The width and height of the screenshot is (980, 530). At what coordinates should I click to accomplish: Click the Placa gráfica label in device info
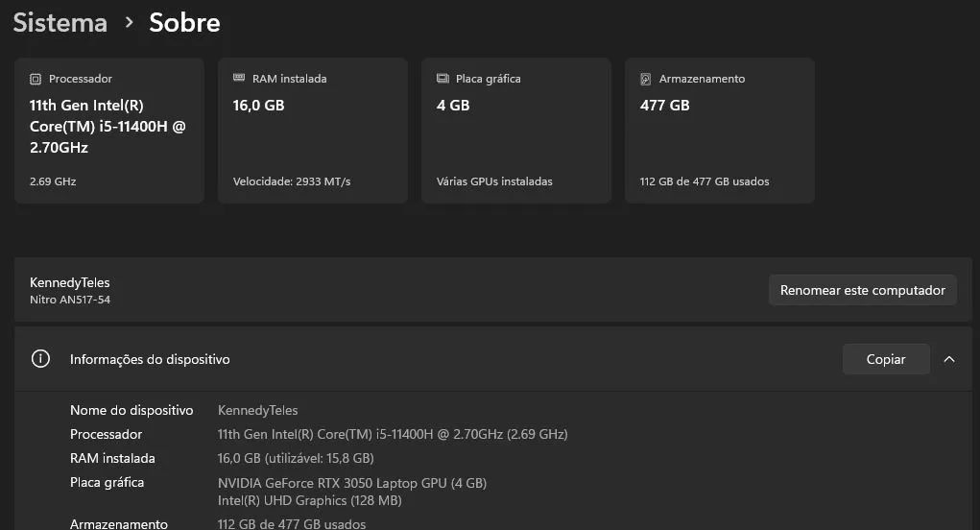pyautogui.click(x=107, y=482)
